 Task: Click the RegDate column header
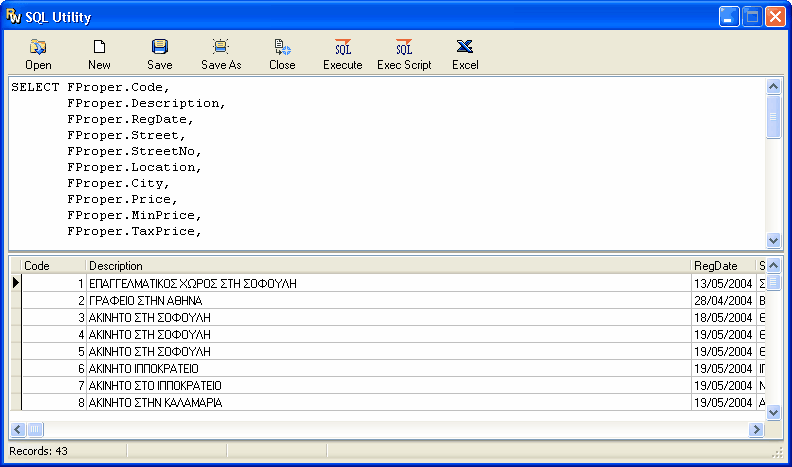[x=723, y=266]
